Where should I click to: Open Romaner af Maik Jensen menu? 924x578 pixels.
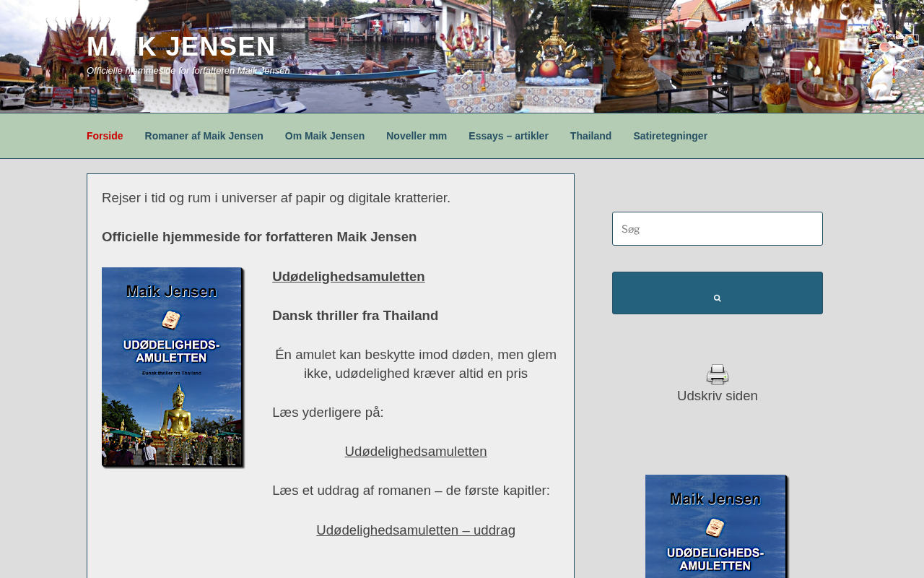click(204, 136)
